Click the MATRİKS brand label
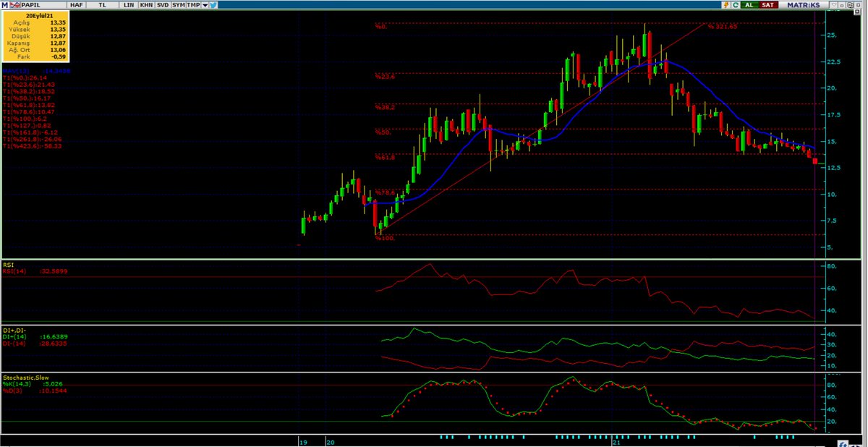 (x=804, y=5)
